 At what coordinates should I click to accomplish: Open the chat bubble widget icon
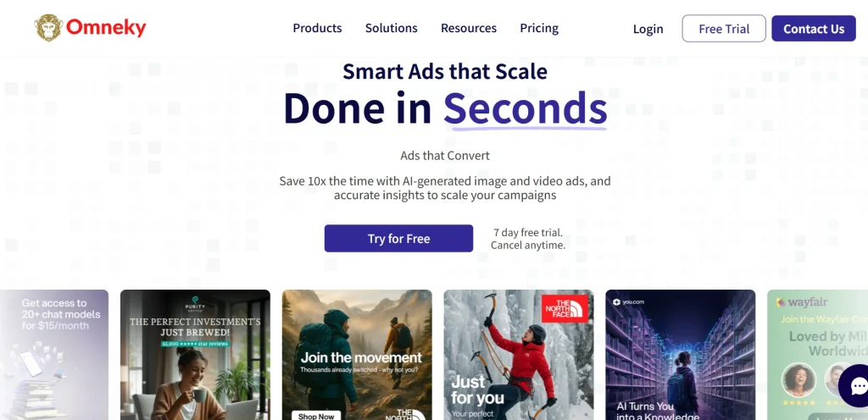click(x=856, y=385)
